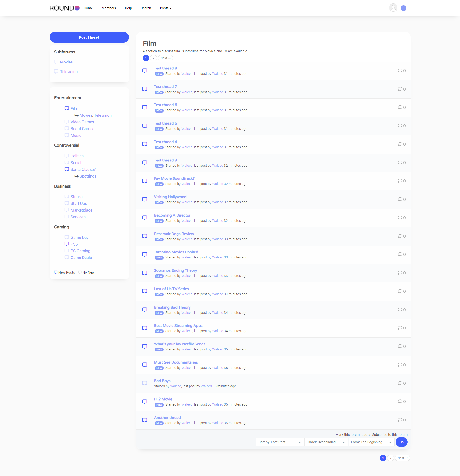Image resolution: width=460 pixels, height=476 pixels.
Task: Open the Board Games forum link
Action: tap(82, 128)
